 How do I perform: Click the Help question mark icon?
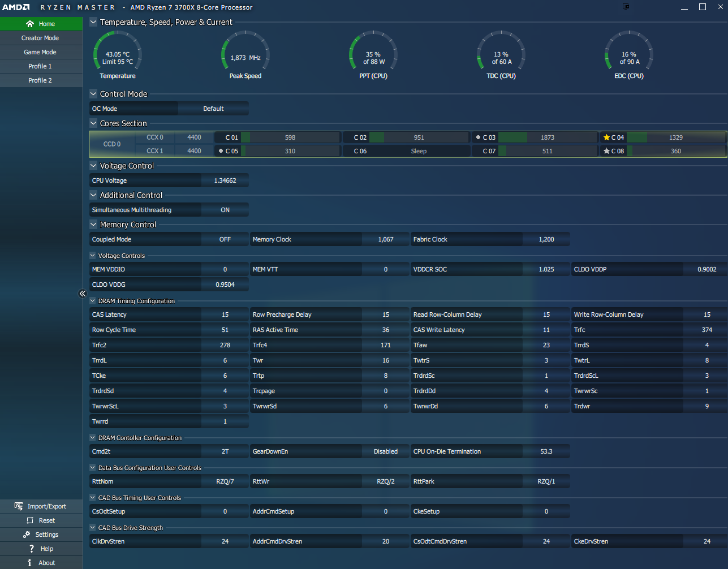(32, 549)
